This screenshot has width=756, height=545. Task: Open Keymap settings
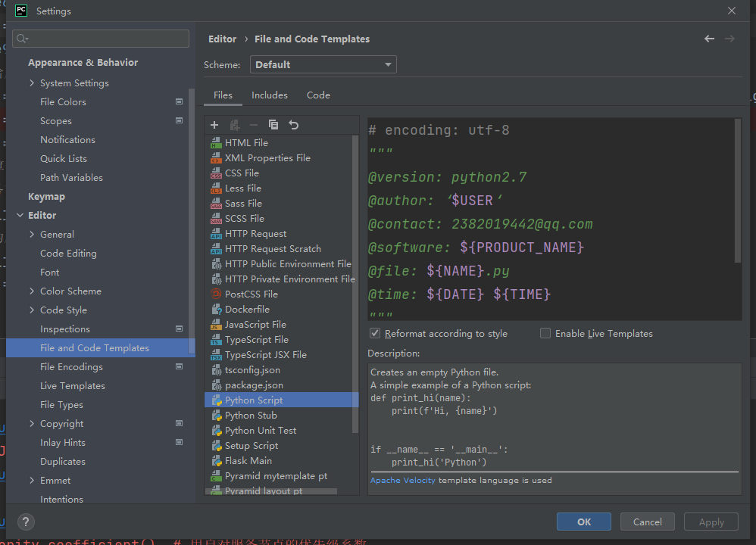[x=46, y=197]
